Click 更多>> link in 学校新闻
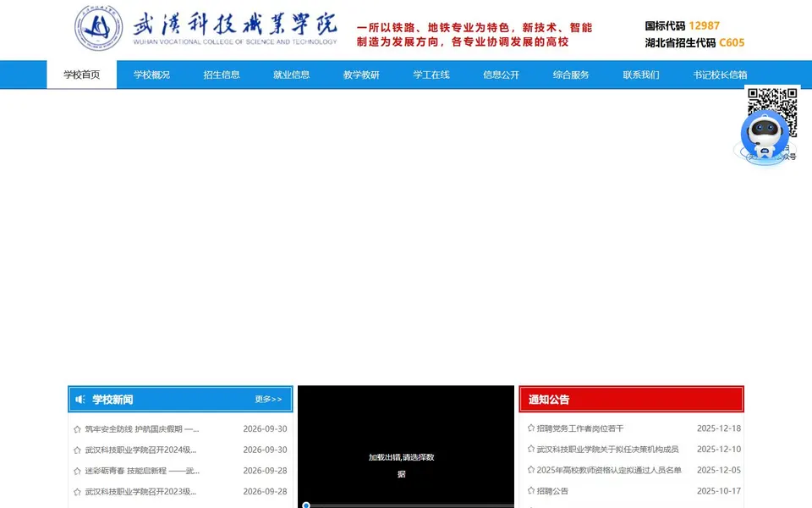Image resolution: width=812 pixels, height=508 pixels. click(x=268, y=399)
